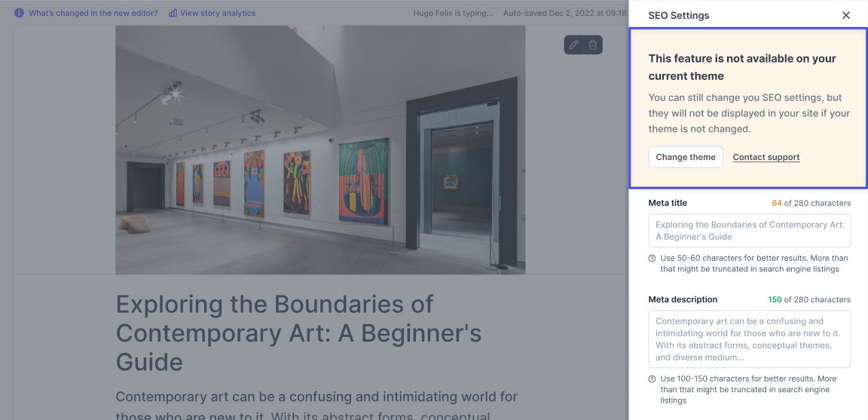Image resolution: width=868 pixels, height=420 pixels.
Task: Click the 150 of 280 characters counter
Action: [x=809, y=300]
